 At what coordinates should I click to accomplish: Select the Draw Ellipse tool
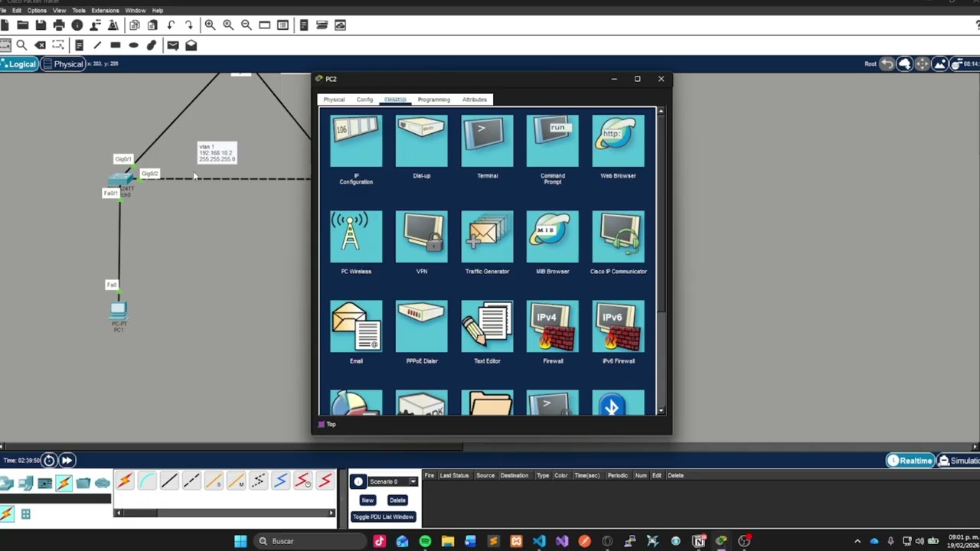click(134, 45)
